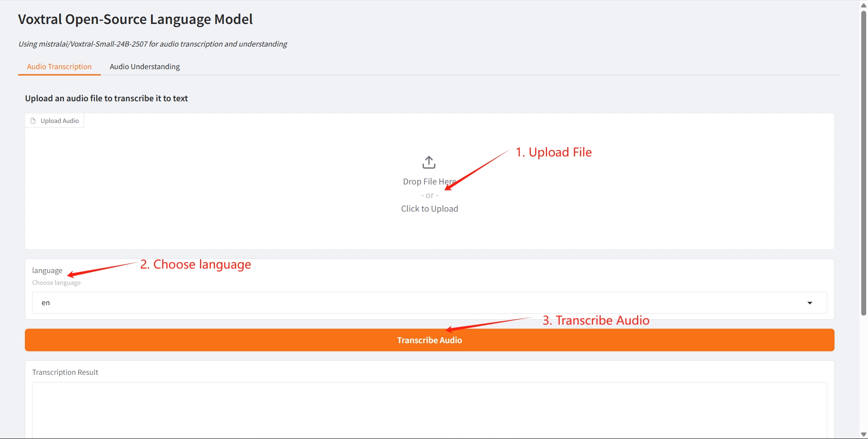
Task: Click the "language" field label
Action: (x=47, y=270)
